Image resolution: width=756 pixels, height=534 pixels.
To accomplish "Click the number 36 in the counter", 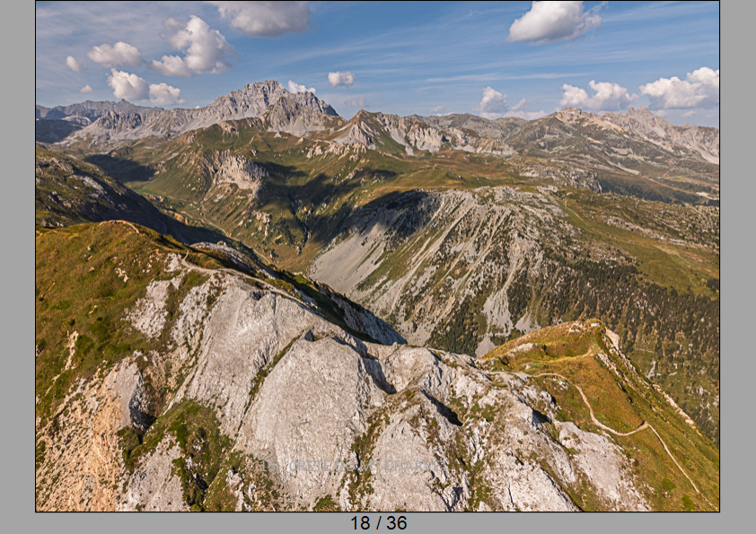I will (x=396, y=523).
